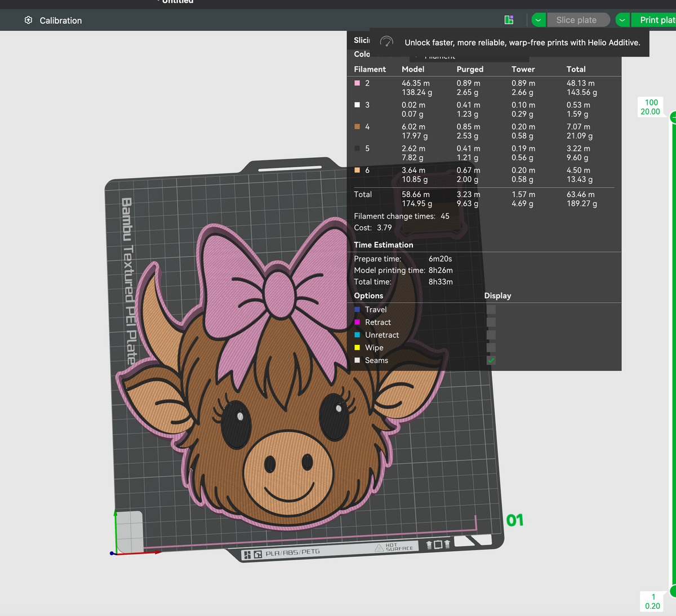
Task: Enable the Unretract display checkbox
Action: click(491, 335)
